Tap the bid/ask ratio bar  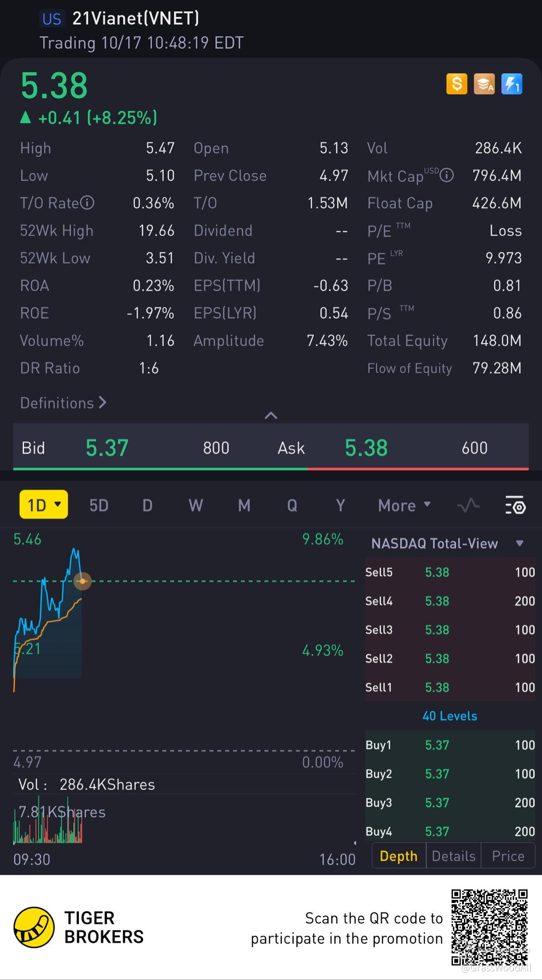[x=271, y=468]
